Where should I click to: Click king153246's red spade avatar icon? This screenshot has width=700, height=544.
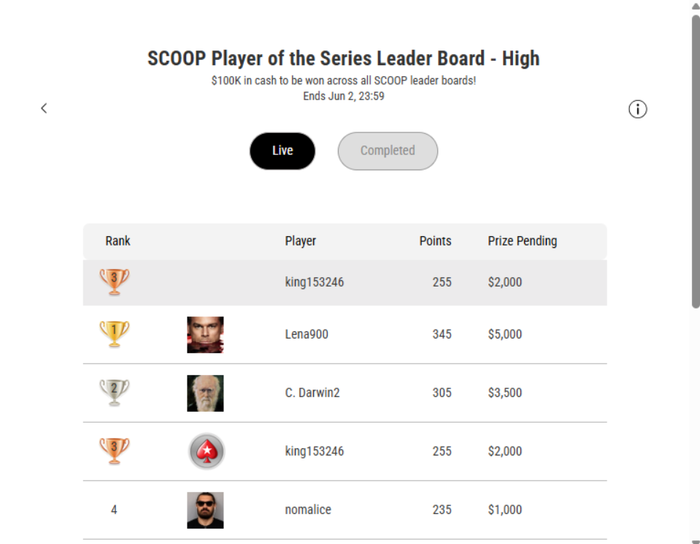206,451
